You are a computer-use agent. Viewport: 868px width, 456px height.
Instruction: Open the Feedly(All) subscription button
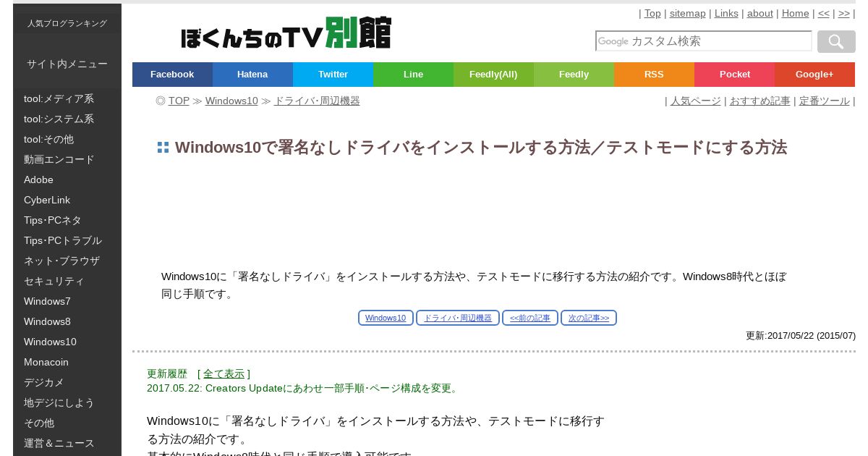[493, 75]
